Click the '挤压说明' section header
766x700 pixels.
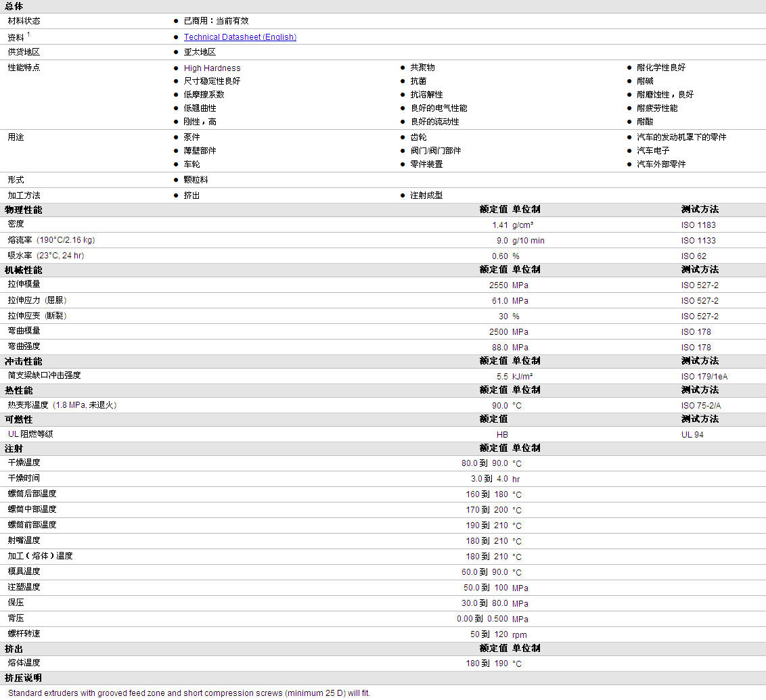coord(23,678)
